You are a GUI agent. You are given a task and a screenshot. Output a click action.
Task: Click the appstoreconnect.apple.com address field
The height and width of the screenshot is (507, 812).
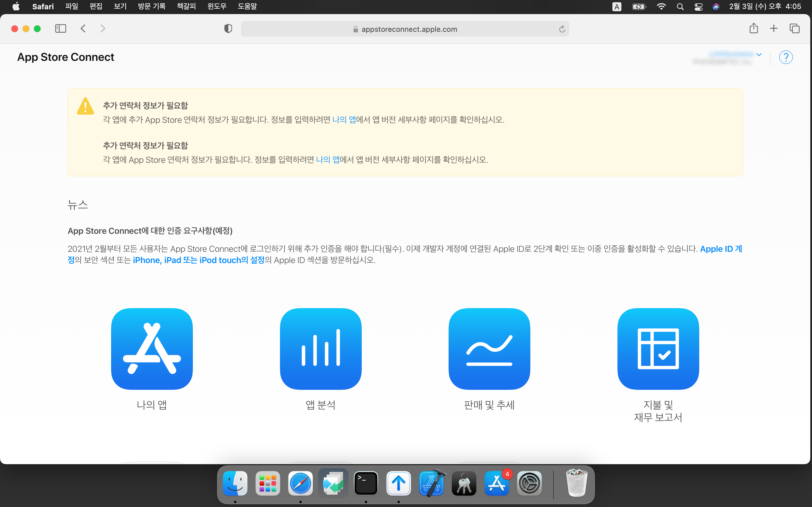click(x=405, y=29)
